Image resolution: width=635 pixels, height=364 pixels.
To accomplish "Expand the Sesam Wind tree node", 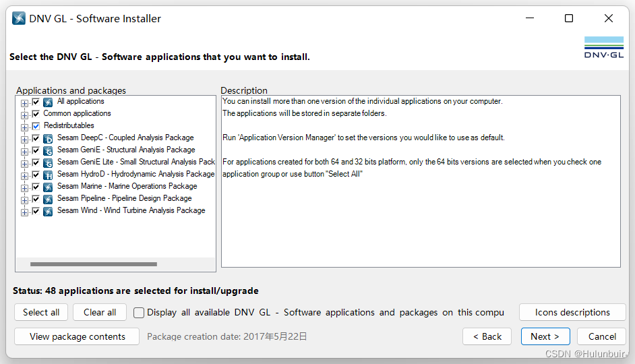I will click(x=25, y=212).
